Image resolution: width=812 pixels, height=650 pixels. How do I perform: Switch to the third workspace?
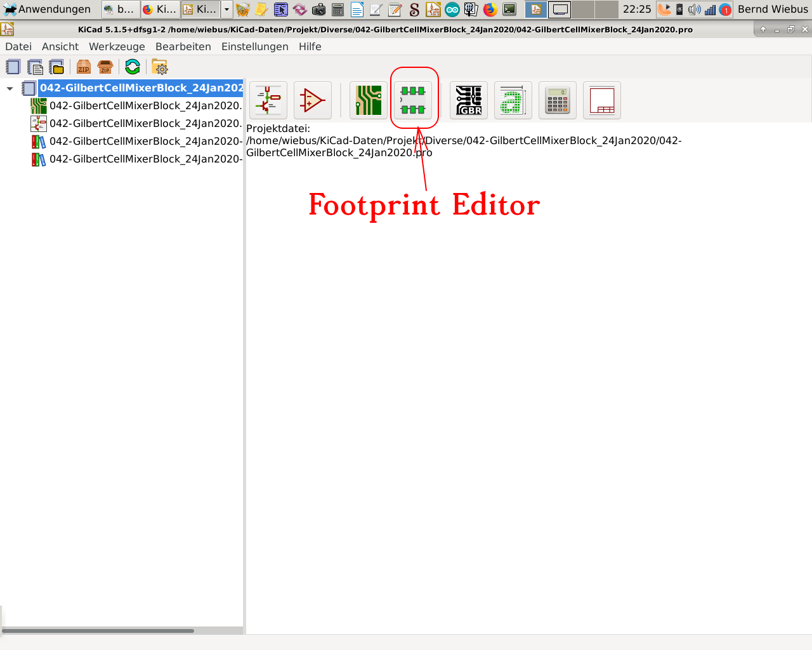[x=583, y=9]
